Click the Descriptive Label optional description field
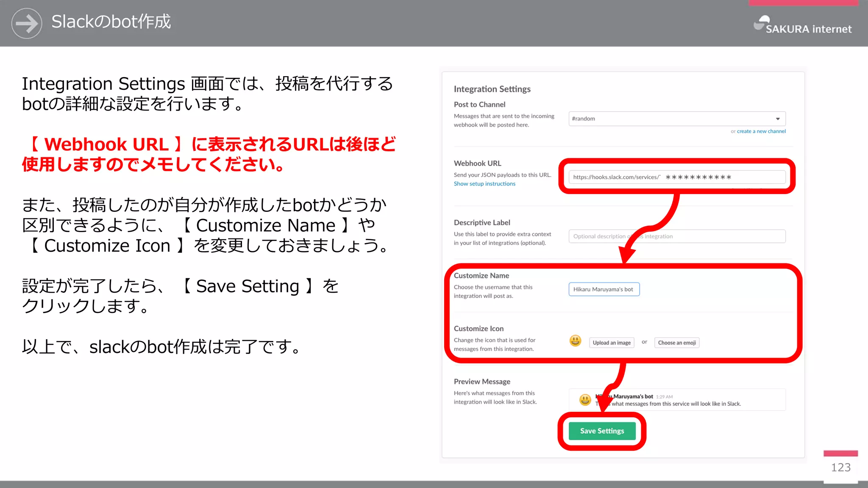Image resolution: width=868 pixels, height=488 pixels. [x=677, y=236]
